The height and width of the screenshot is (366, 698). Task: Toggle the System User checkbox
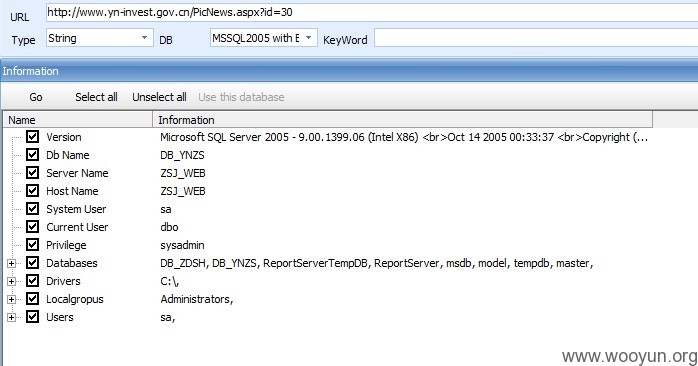(x=32, y=208)
